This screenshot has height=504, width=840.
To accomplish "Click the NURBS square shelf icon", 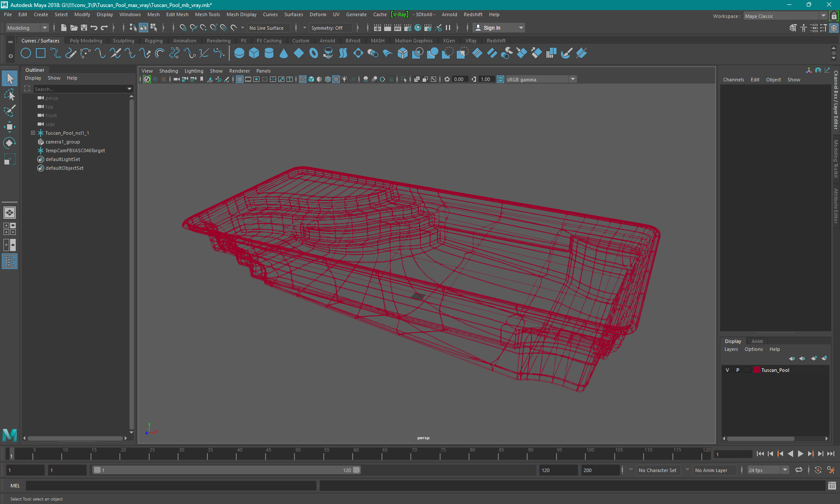I will 41,53.
